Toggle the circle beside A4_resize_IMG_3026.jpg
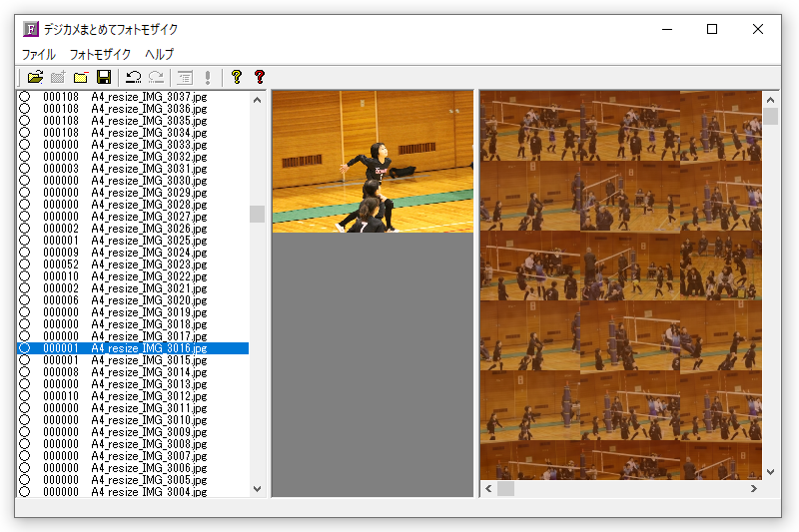The width and height of the screenshot is (799, 532). click(24, 229)
